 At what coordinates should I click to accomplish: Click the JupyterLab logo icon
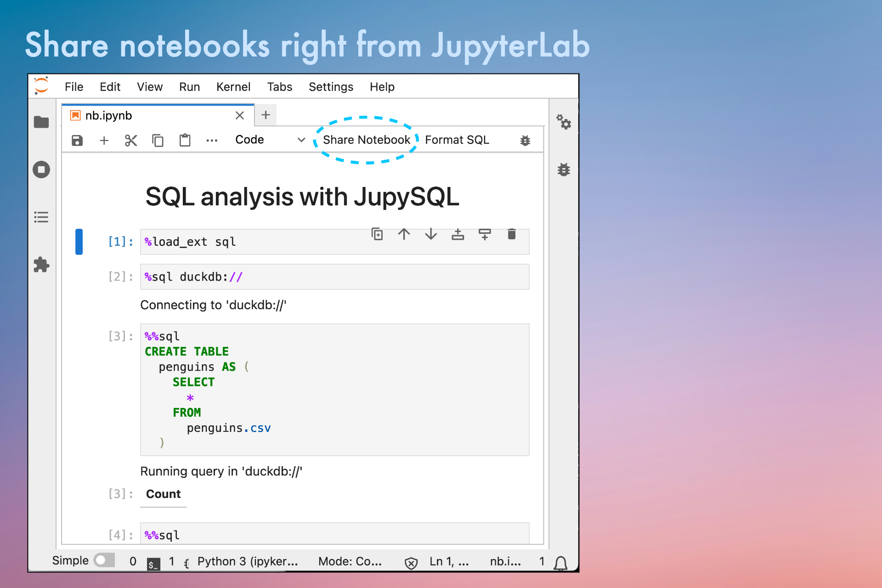tap(41, 86)
